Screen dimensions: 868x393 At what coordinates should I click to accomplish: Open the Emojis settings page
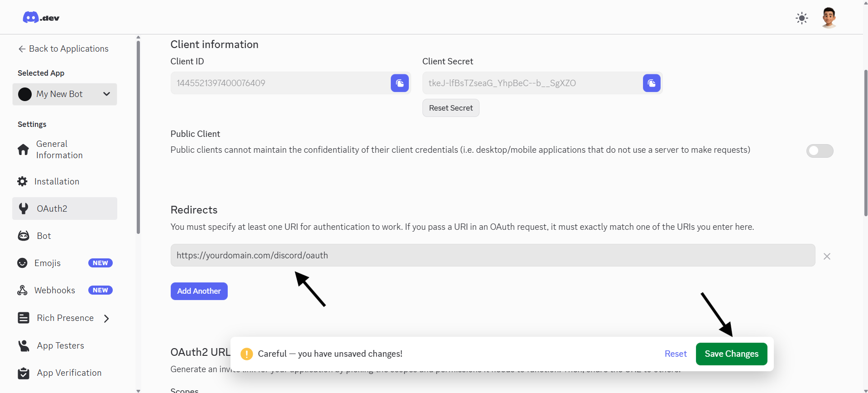(48, 263)
